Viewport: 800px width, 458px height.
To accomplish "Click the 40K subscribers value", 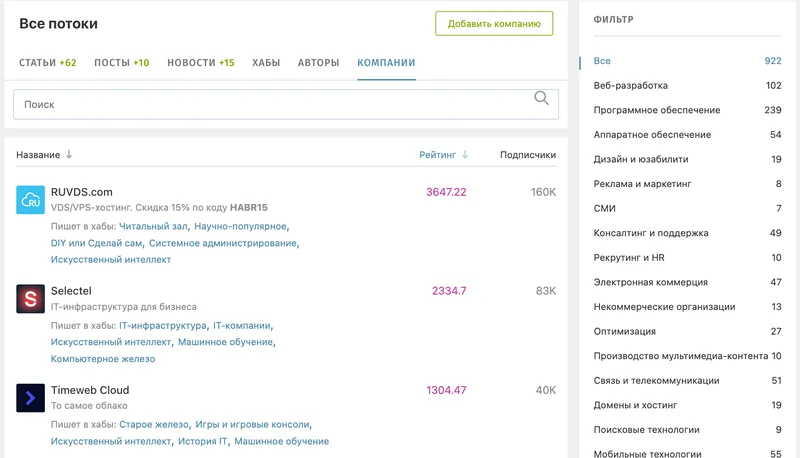I will [x=545, y=390].
